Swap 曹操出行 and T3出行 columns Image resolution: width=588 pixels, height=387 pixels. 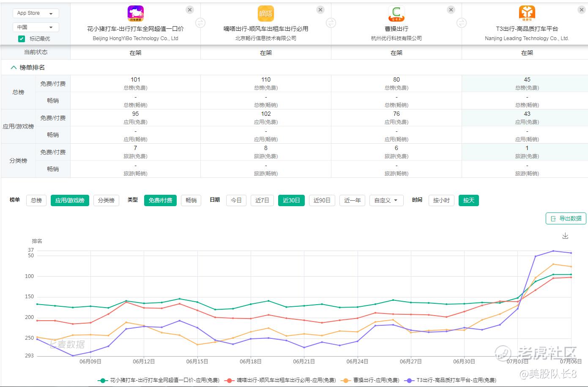462,23
